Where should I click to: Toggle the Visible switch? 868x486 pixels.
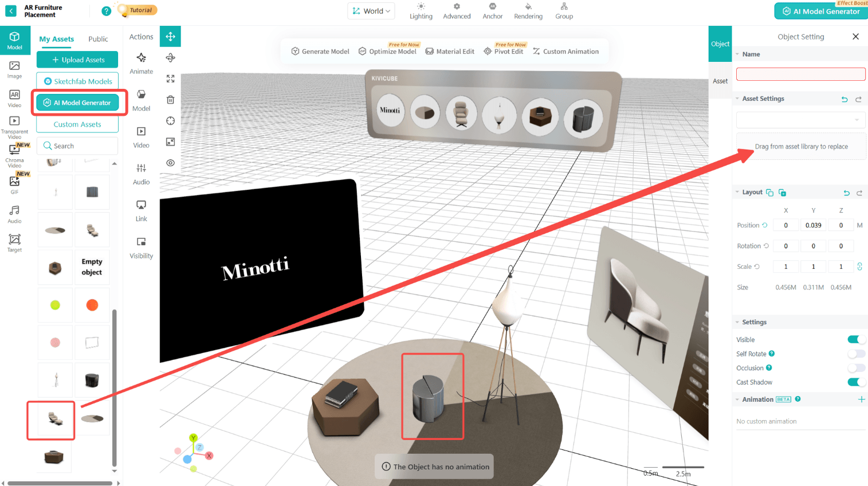point(856,339)
